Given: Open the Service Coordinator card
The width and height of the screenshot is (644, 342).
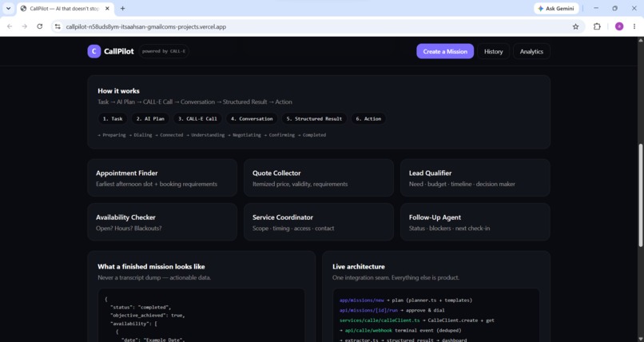Looking at the screenshot, I should (318, 222).
